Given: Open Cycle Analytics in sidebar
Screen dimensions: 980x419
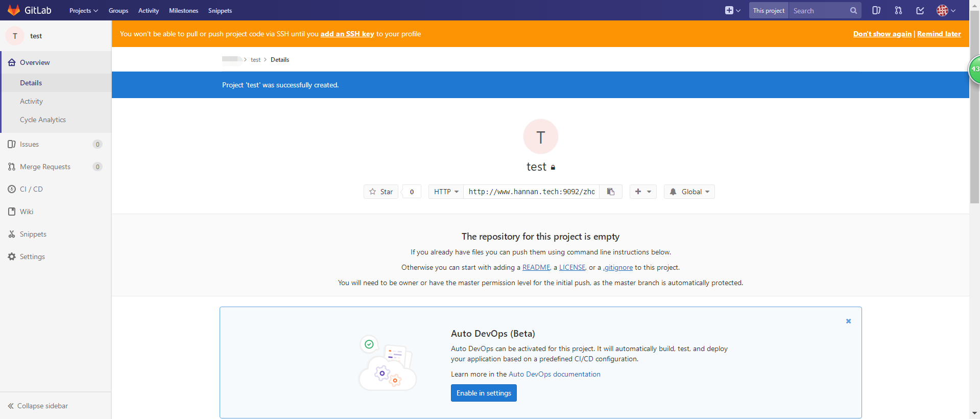Looking at the screenshot, I should click(x=56, y=120).
